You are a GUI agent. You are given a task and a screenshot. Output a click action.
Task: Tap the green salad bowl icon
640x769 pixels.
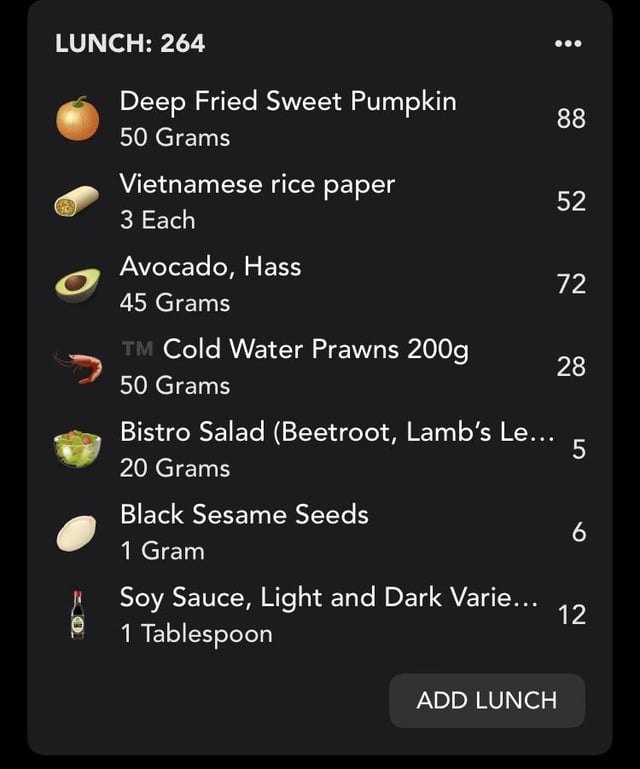pos(77,449)
